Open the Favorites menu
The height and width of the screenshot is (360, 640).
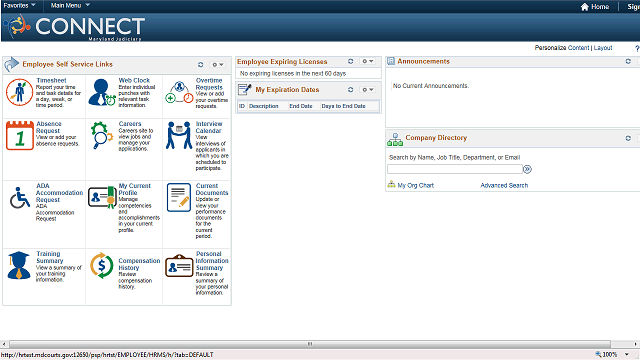point(19,5)
